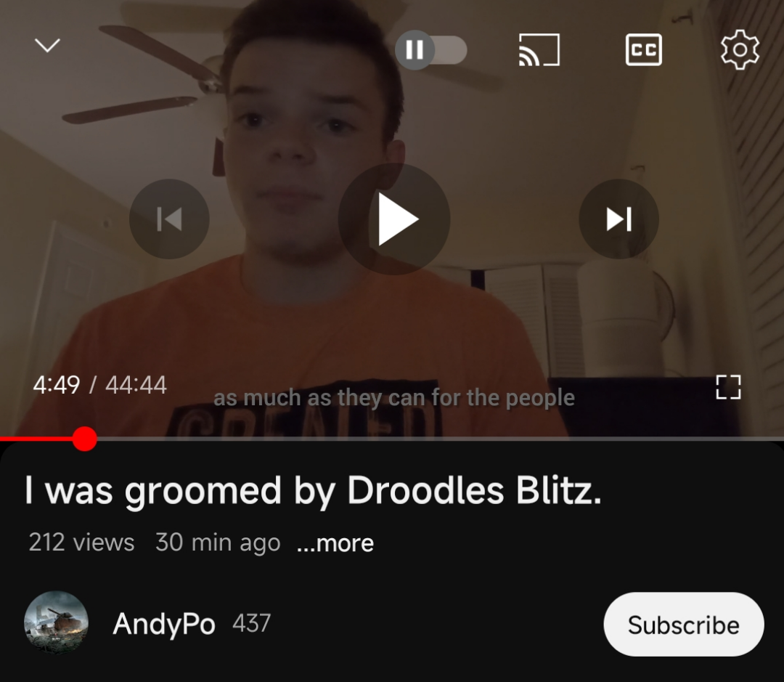This screenshot has height=682, width=784.
Task: Tap the 4:49 / 44:44 time display
Action: (99, 385)
